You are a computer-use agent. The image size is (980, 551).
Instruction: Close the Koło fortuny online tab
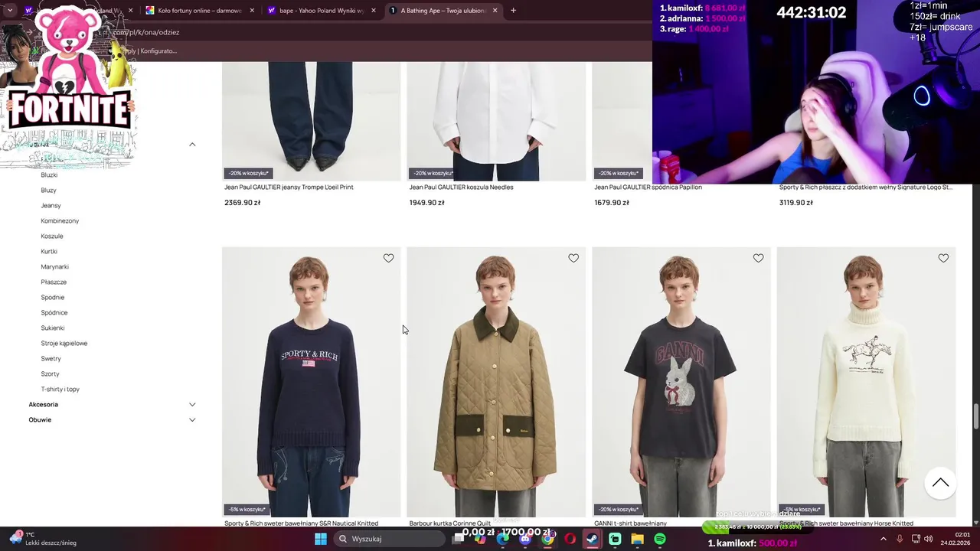click(x=251, y=11)
